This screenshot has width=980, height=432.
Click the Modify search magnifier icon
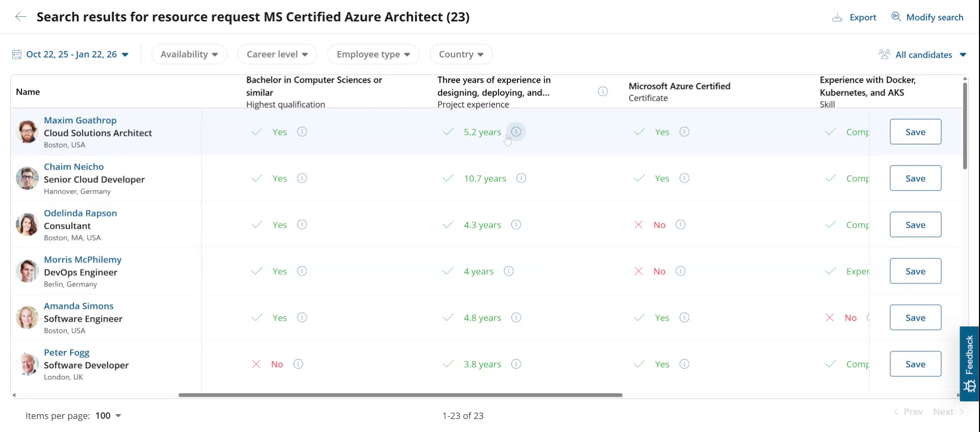pos(896,17)
